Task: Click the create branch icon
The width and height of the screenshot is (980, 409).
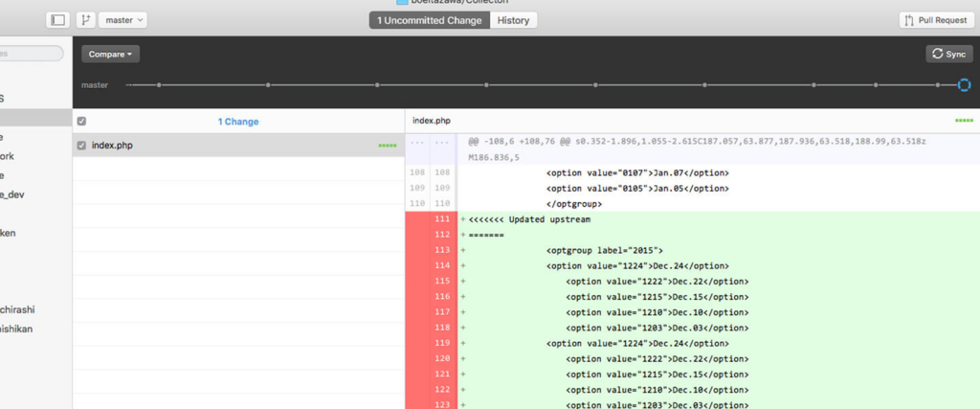Action: coord(85,20)
